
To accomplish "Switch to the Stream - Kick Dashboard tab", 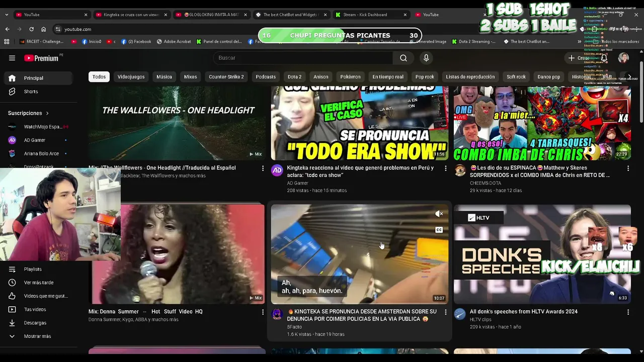I will pyautogui.click(x=371, y=15).
